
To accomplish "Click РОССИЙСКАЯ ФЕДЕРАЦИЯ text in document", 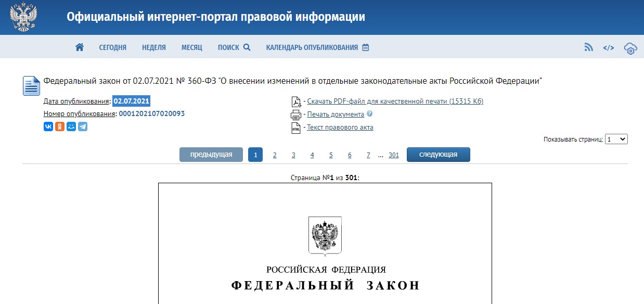I will tap(326, 270).
